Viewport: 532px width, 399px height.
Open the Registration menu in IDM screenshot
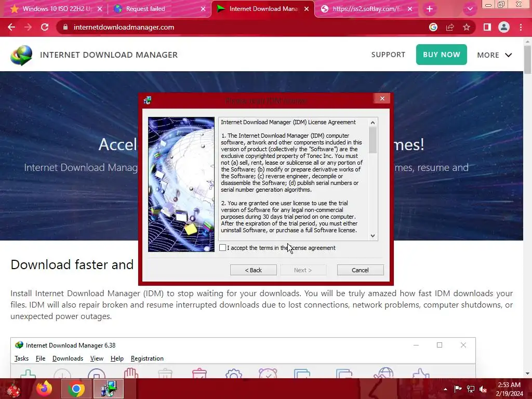(147, 358)
